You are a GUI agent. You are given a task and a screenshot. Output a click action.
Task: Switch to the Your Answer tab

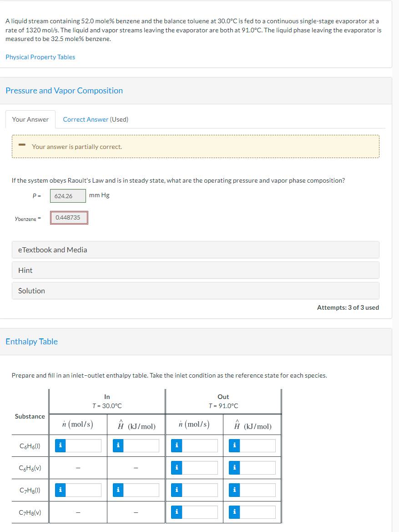(x=30, y=119)
